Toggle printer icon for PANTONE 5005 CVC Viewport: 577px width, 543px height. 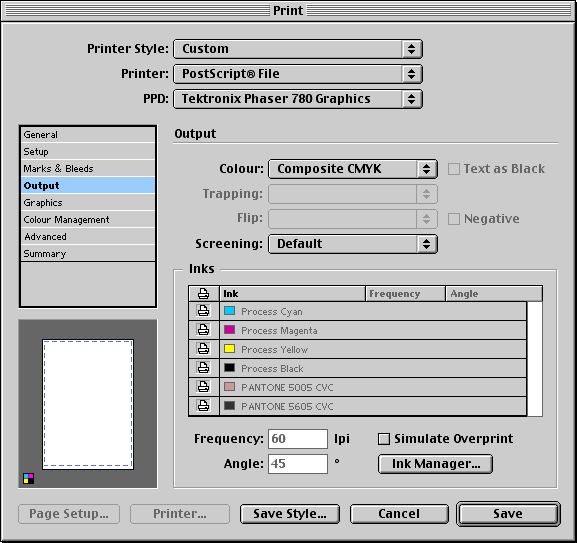point(203,387)
